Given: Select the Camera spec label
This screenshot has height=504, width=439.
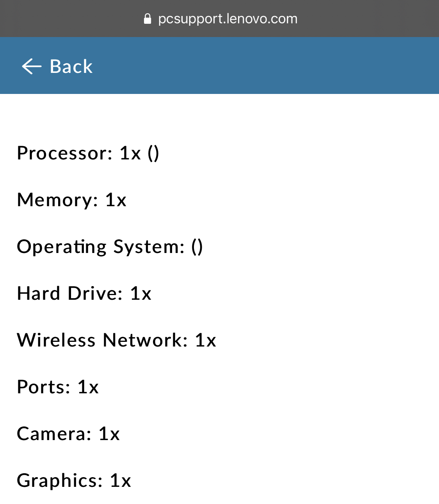Looking at the screenshot, I should 54,433.
